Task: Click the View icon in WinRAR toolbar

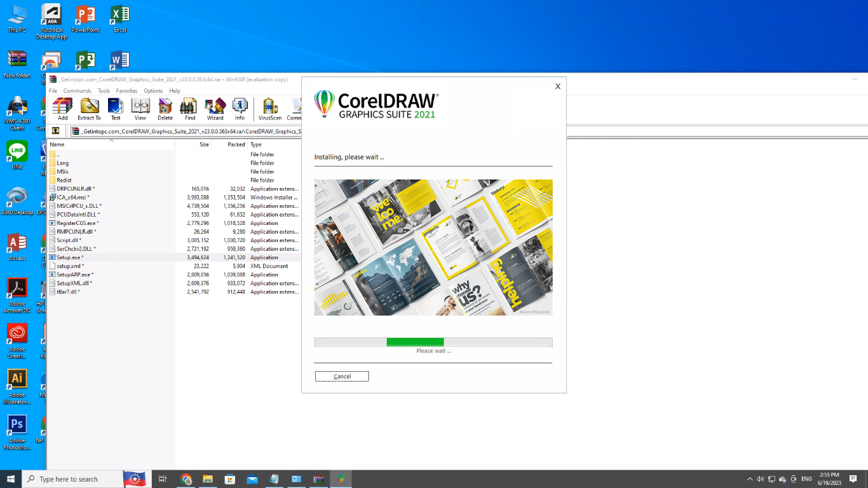Action: click(x=140, y=109)
